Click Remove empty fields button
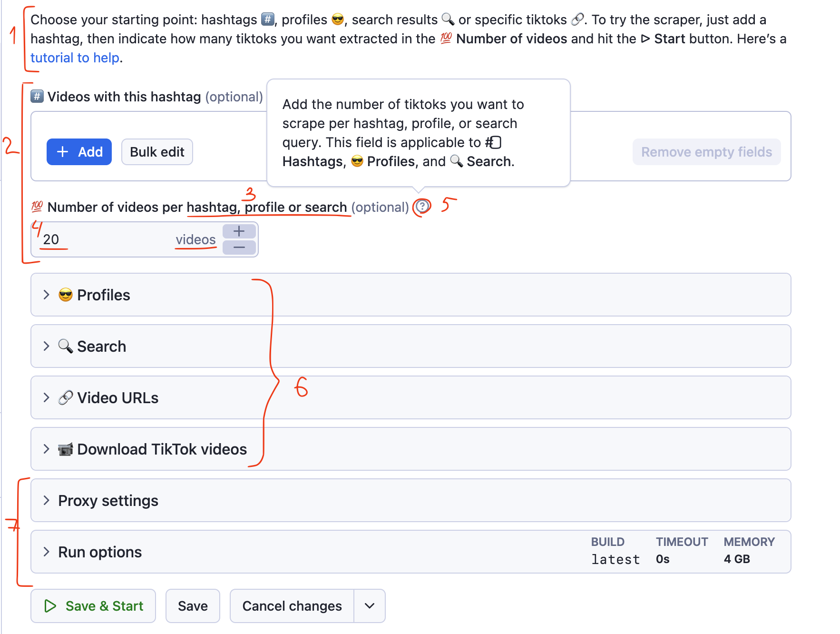Image resolution: width=840 pixels, height=634 pixels. (706, 152)
